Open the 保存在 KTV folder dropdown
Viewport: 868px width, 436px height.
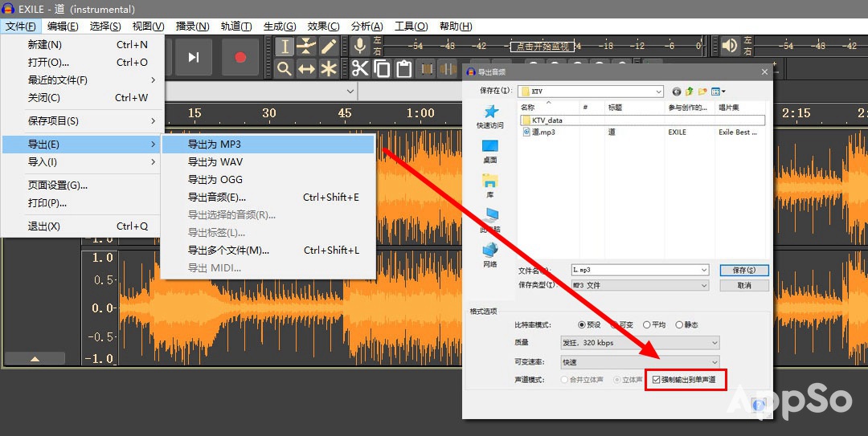tap(591, 92)
